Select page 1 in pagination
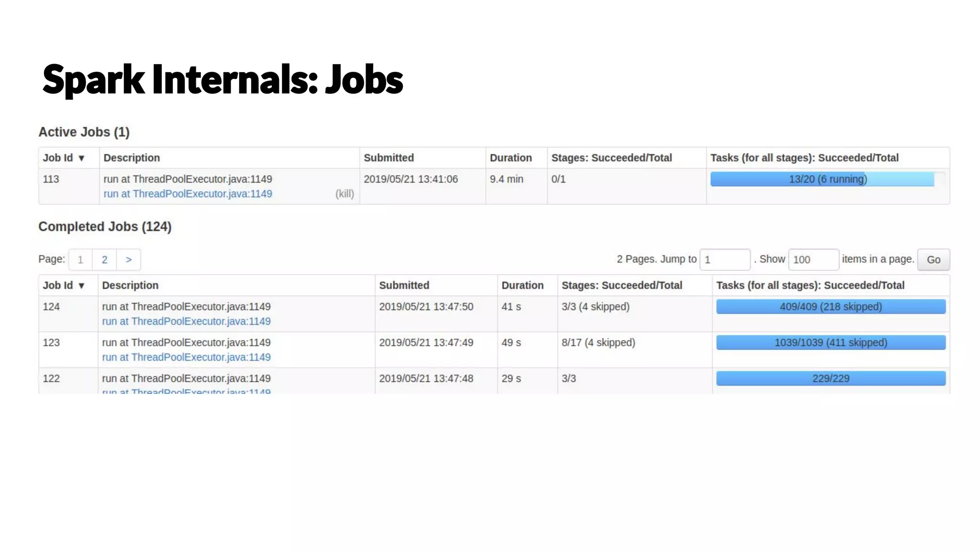Viewport: 980px width, 551px height. click(x=80, y=260)
